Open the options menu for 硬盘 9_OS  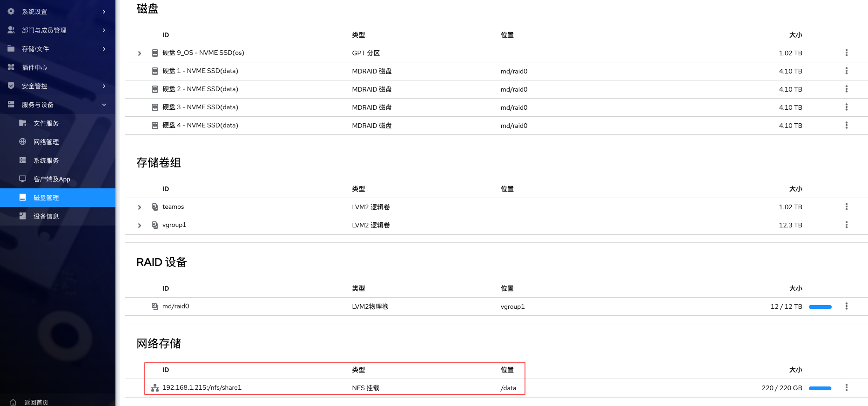846,53
